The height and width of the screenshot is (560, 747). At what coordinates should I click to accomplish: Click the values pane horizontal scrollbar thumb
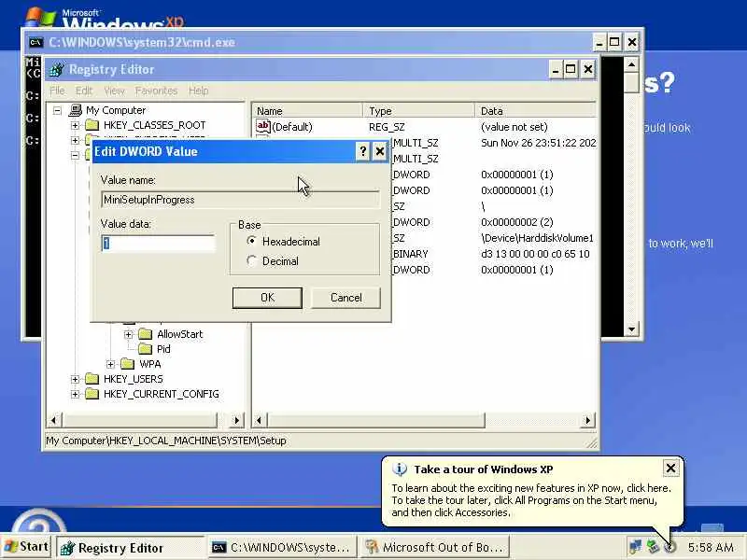[376, 420]
